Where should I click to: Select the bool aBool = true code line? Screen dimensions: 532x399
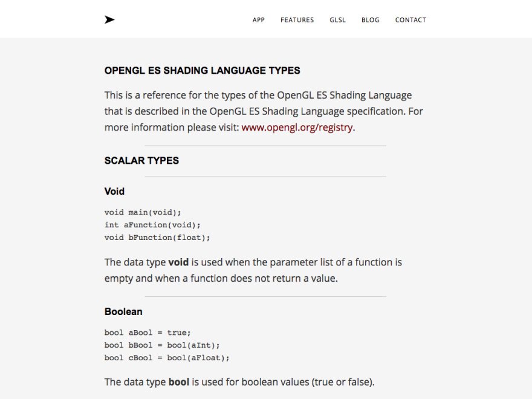[147, 332]
